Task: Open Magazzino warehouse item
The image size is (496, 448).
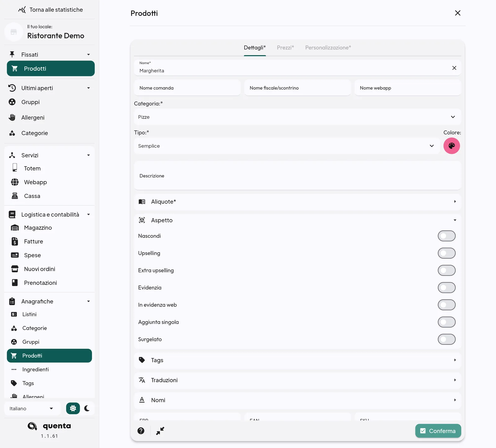Action: [49, 228]
